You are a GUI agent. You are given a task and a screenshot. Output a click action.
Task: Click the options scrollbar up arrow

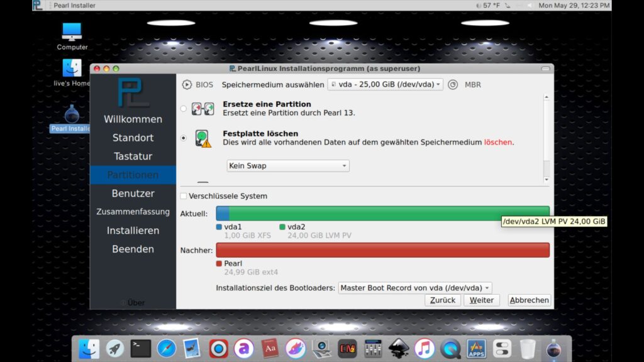coord(547,97)
